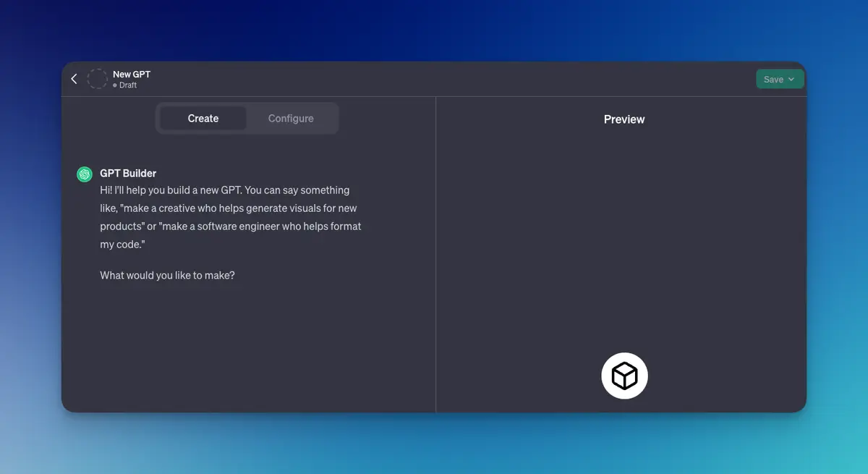Image resolution: width=868 pixels, height=474 pixels.
Task: Click the Draft dot next to New GPT
Action: 114,85
